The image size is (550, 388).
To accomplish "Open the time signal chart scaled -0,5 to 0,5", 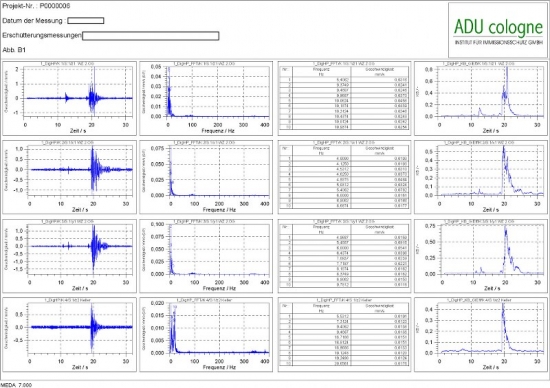I will coord(69,335).
